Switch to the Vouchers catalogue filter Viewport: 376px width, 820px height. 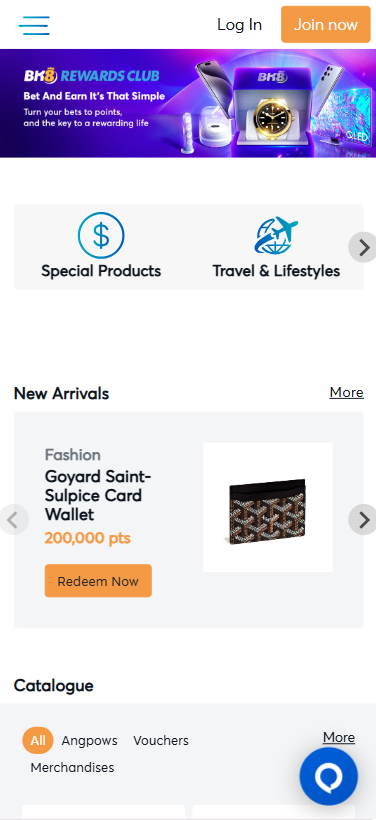pos(161,741)
